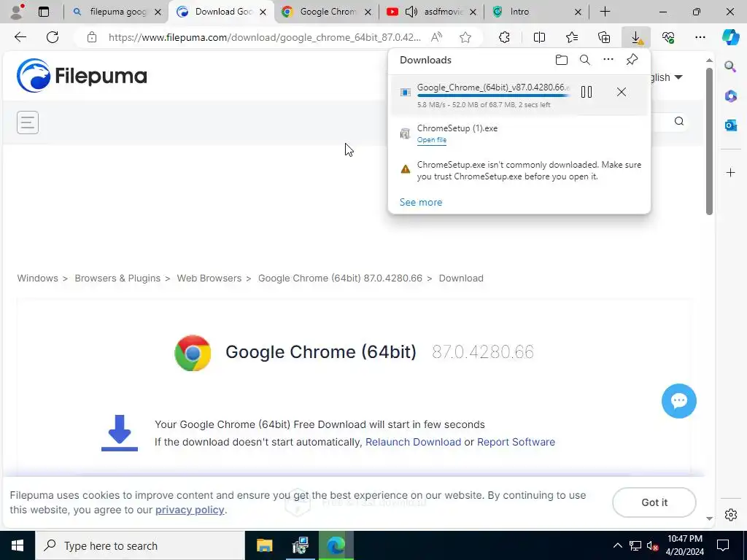Viewport: 747px width, 560px height.
Task: Close the Download Google tab
Action: point(263,12)
